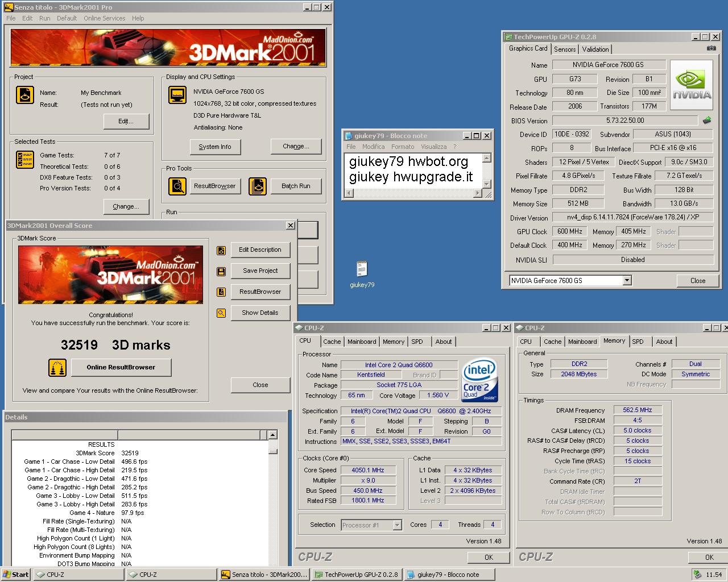The image size is (728, 582).
Task: Click the Online ResultBrowser yellow icon
Action: coord(57,367)
